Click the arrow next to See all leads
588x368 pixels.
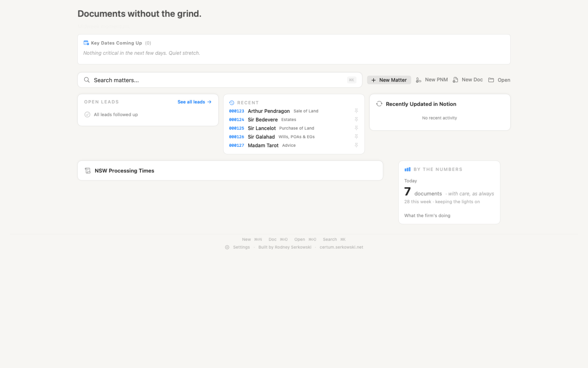click(209, 102)
